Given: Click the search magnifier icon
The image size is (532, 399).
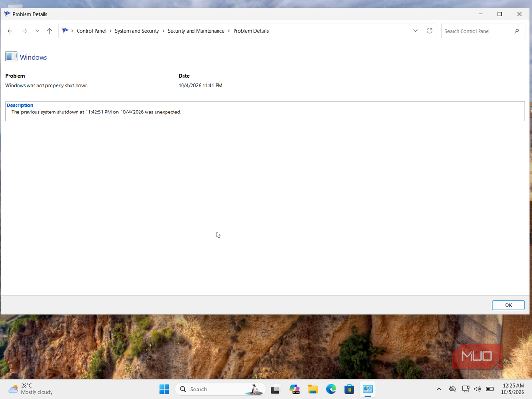Looking at the screenshot, I should pos(516,31).
